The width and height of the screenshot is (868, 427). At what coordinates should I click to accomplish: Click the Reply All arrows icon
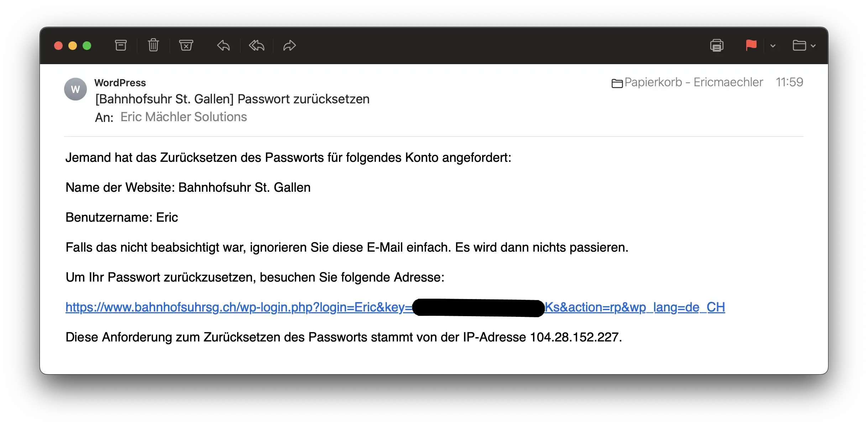256,46
